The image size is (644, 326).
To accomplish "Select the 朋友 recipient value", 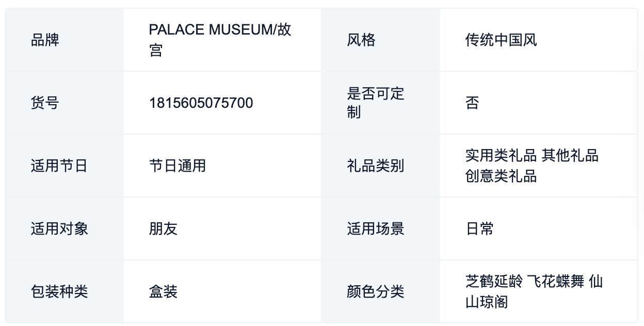I will pos(163,229).
